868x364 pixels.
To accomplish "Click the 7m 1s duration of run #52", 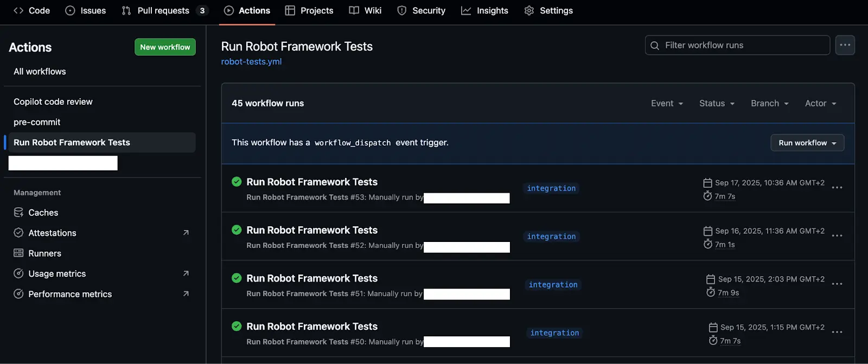I will click(x=725, y=245).
